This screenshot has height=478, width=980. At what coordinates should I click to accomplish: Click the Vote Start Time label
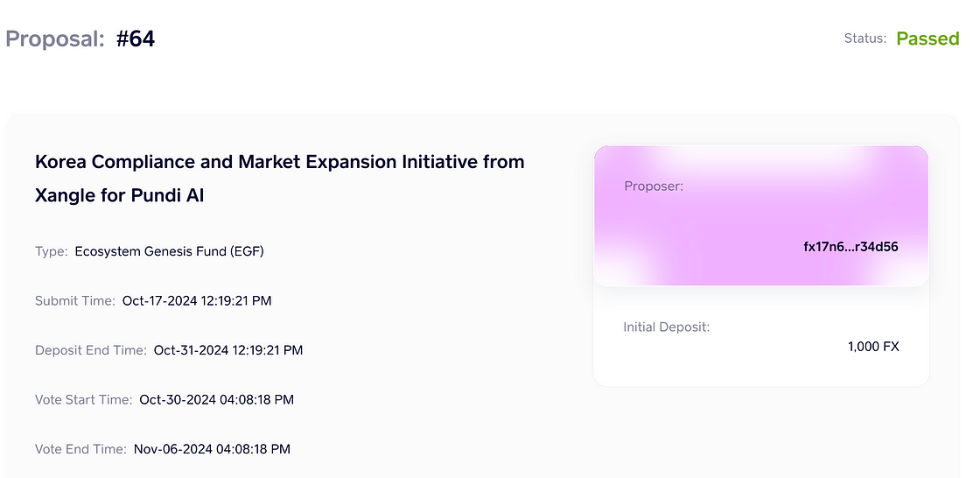pyautogui.click(x=84, y=399)
